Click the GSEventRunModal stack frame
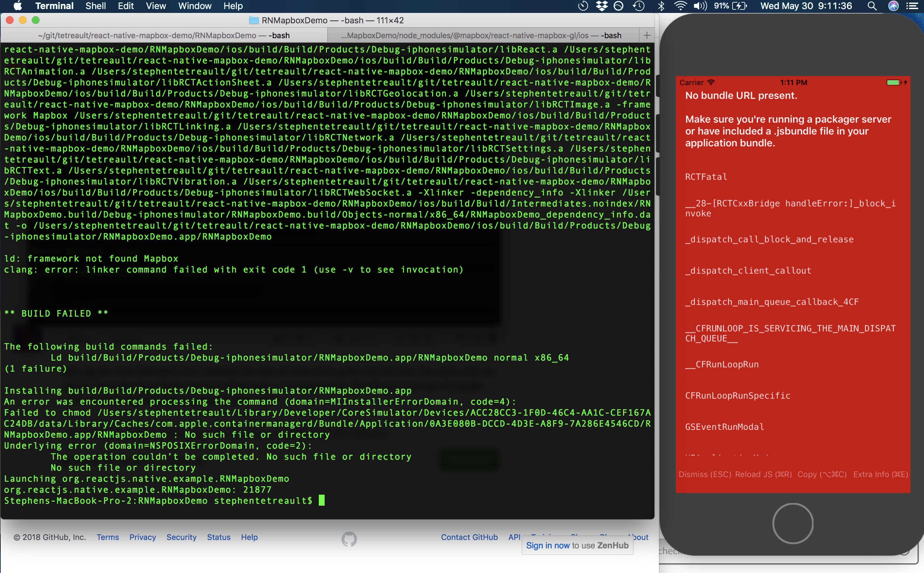This screenshot has width=924, height=573. click(x=724, y=427)
